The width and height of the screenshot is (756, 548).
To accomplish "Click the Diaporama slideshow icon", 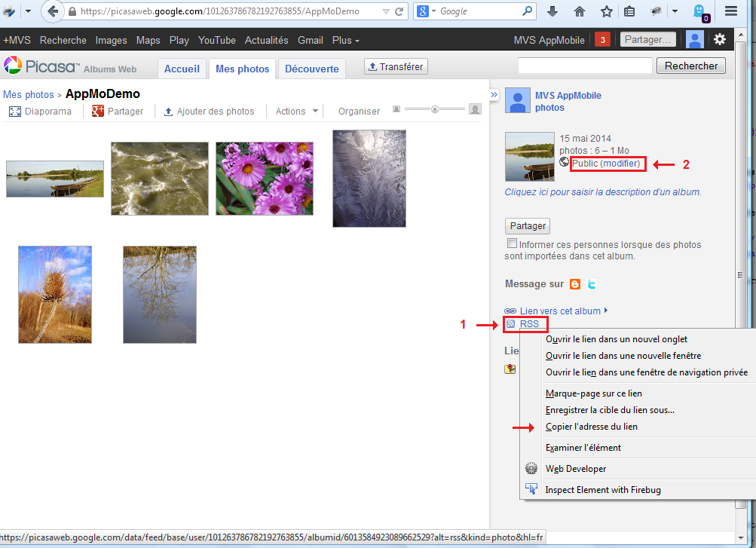I will (x=15, y=112).
